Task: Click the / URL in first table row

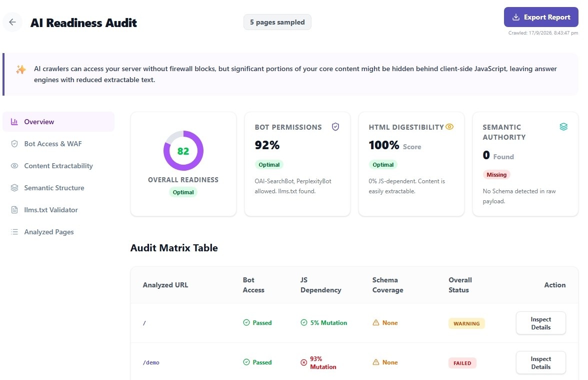Action: [x=144, y=323]
